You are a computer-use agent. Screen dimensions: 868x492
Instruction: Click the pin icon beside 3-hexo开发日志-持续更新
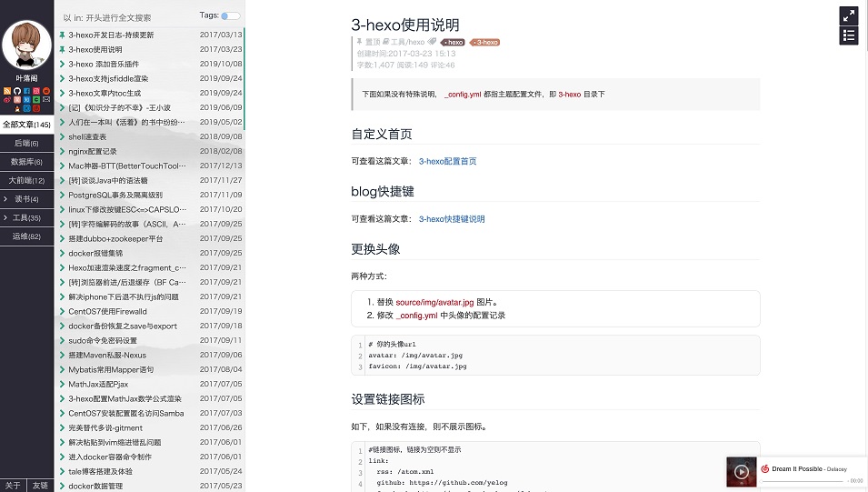coord(62,35)
